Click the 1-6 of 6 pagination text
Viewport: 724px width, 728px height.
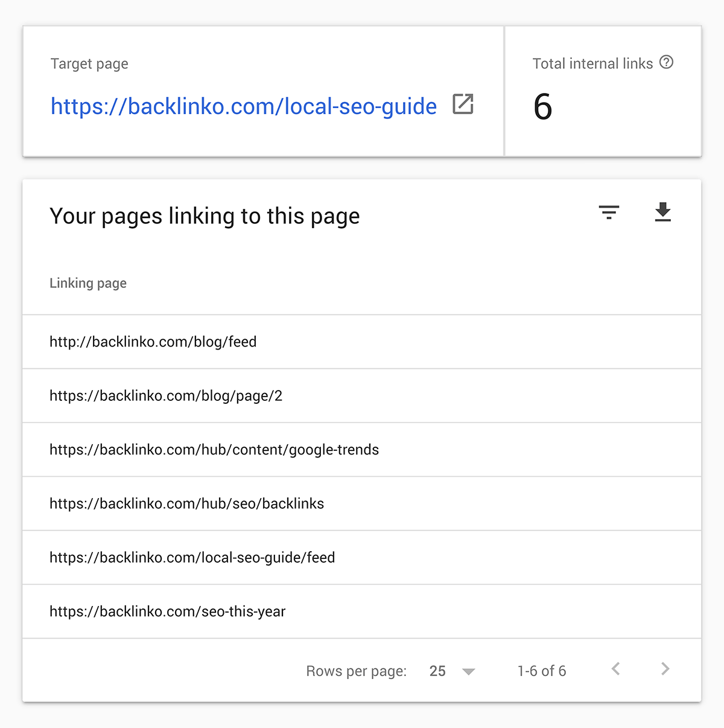pos(542,671)
